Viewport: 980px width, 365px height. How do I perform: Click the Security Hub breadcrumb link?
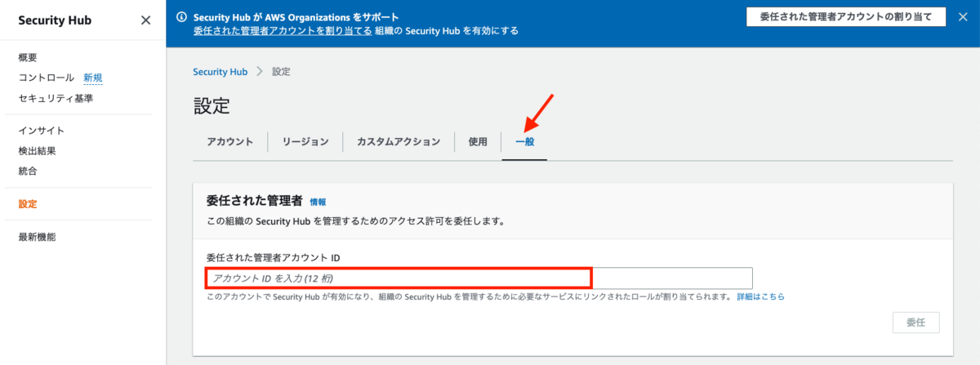(x=220, y=72)
